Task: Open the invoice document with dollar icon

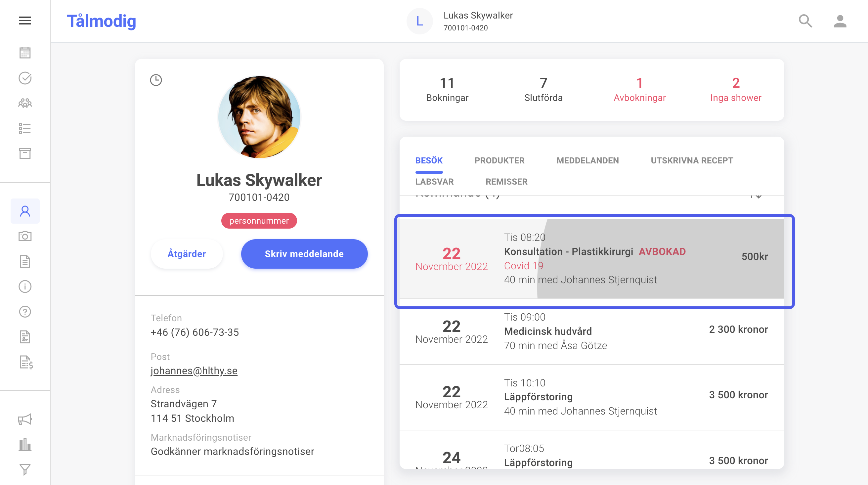Action: [x=26, y=362]
